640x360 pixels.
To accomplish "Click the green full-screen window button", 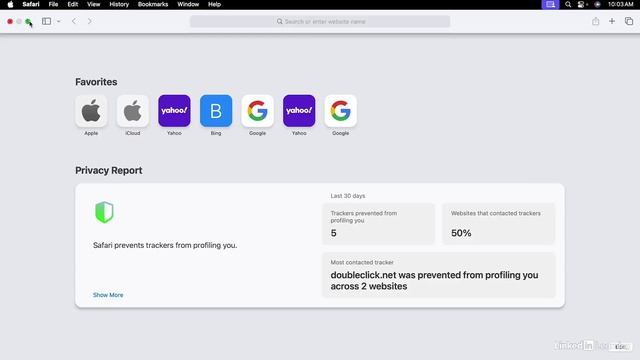I will [28, 21].
